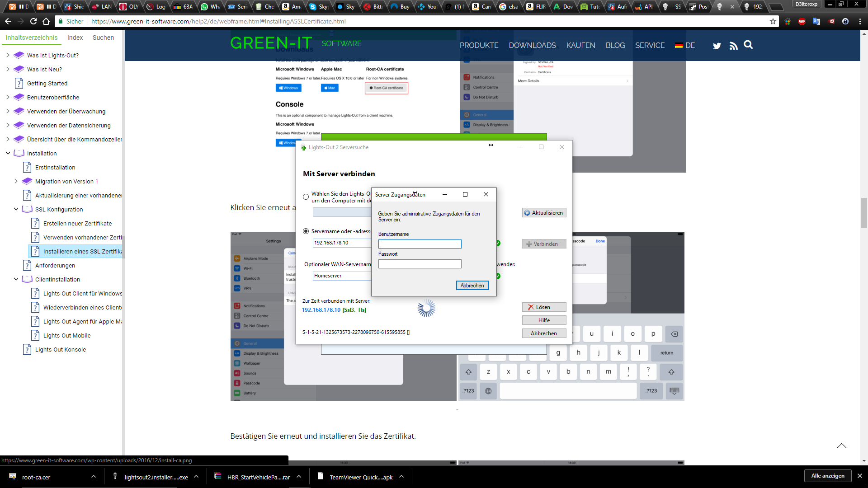Open the Getting Started topic
The width and height of the screenshot is (868, 488).
[47, 83]
